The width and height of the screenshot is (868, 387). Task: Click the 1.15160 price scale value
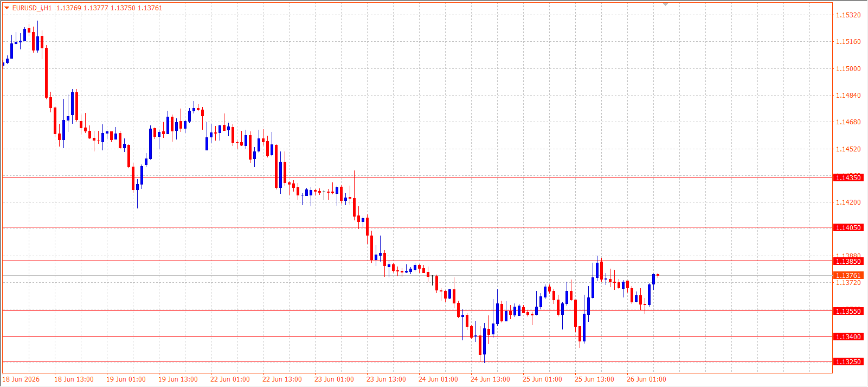(x=848, y=42)
